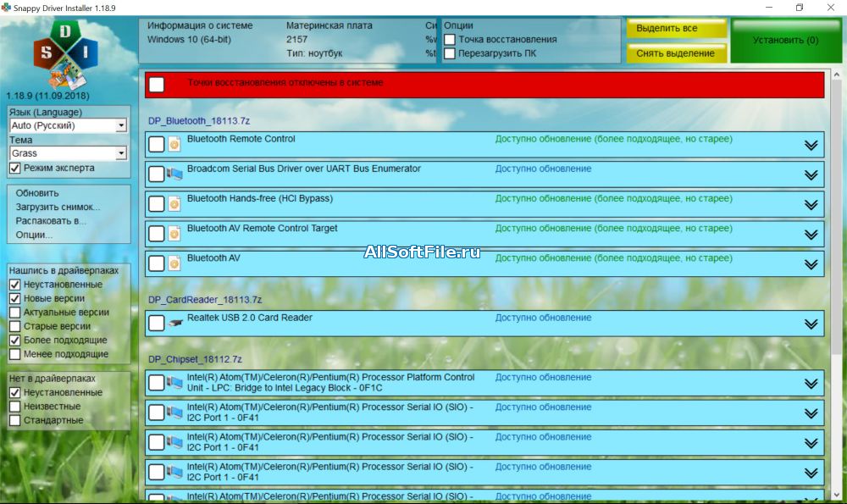847x504 pixels.
Task: Select the Bluetooth Remote Control driver checkbox
Action: point(157,144)
